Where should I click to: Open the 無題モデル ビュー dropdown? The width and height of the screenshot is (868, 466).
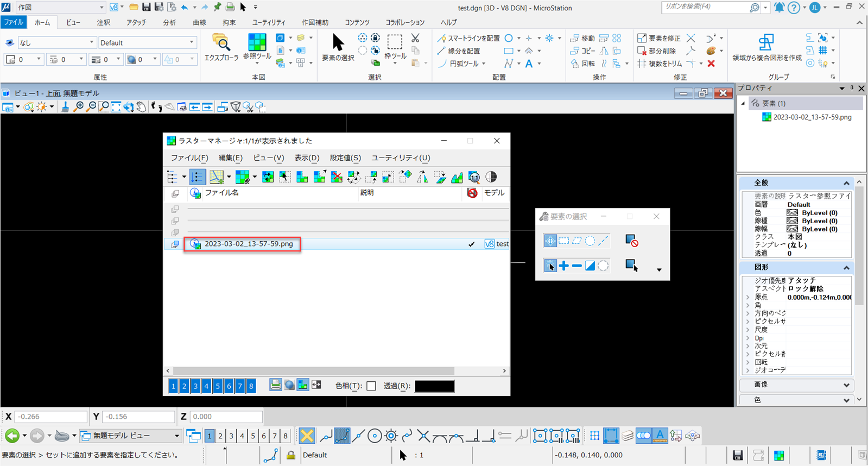tap(130, 436)
